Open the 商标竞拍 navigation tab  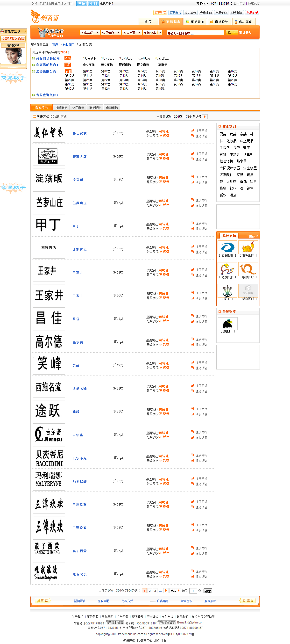click(195, 22)
